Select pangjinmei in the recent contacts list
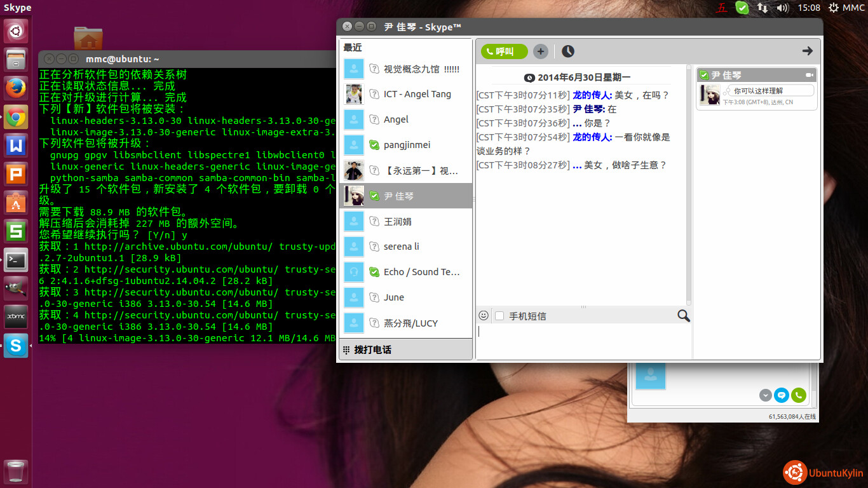The image size is (868, 488). pos(407,145)
